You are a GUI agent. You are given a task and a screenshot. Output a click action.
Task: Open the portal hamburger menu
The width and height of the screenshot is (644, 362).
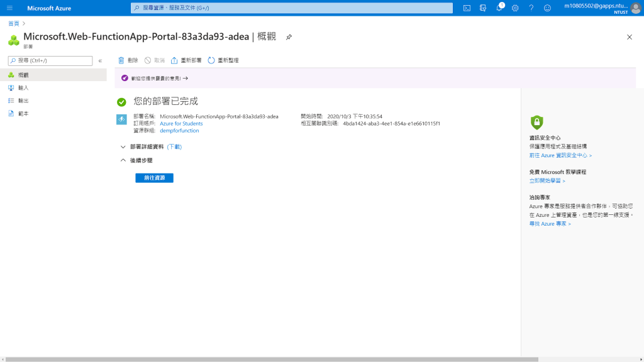[9, 8]
